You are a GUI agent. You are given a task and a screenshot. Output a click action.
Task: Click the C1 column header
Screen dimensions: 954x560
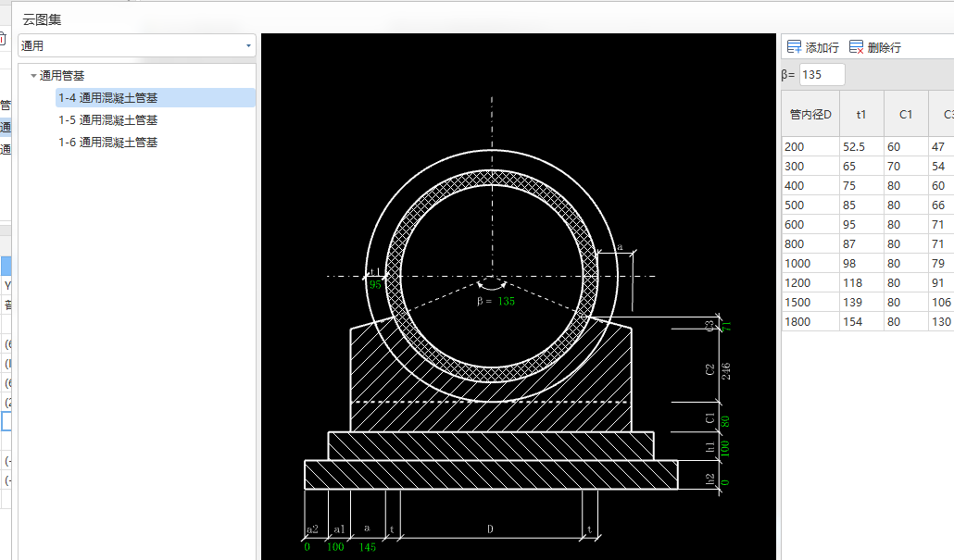(906, 114)
